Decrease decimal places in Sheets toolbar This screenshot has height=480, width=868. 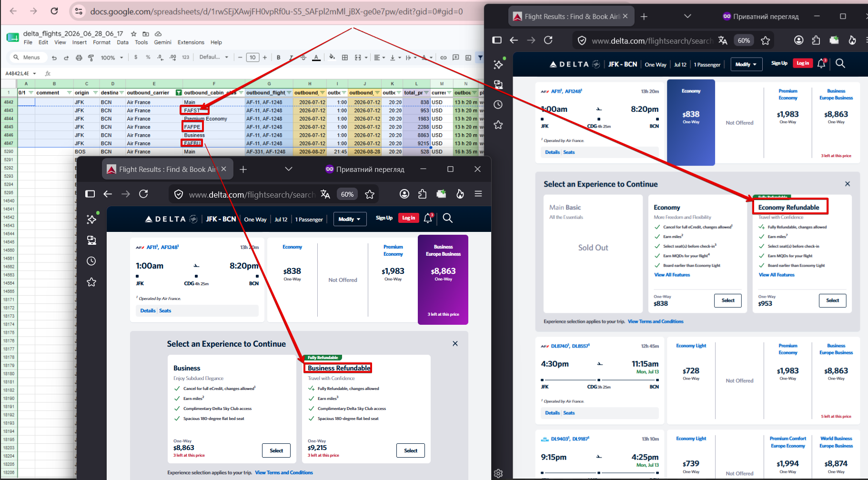pos(161,57)
